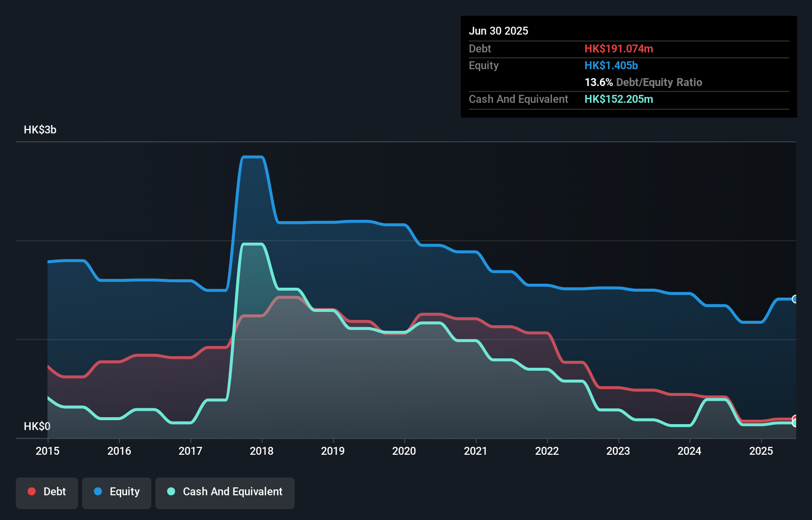Select the 2025 year label on the axis
812x520 pixels.
(762, 451)
